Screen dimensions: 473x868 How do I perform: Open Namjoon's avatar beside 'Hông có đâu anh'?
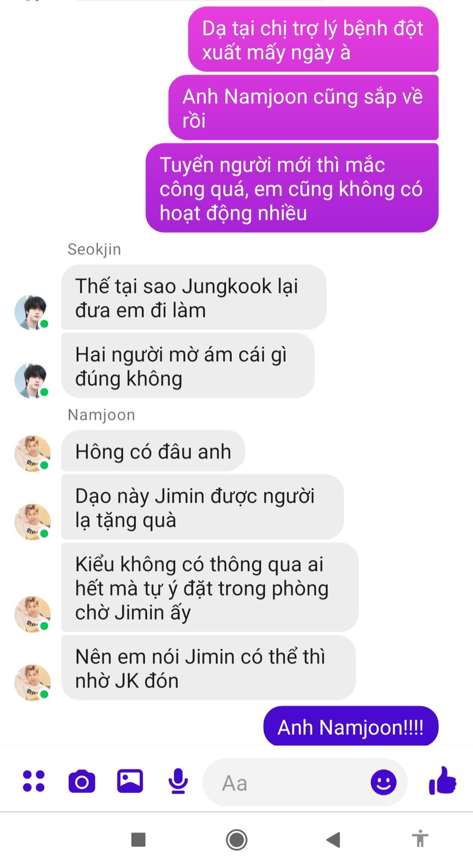tap(32, 453)
